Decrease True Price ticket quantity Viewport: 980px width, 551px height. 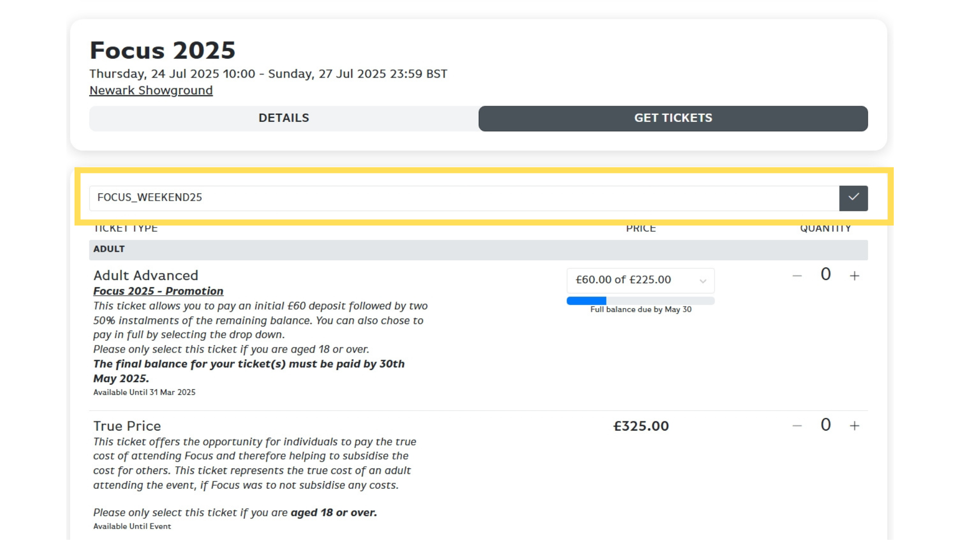tap(797, 426)
